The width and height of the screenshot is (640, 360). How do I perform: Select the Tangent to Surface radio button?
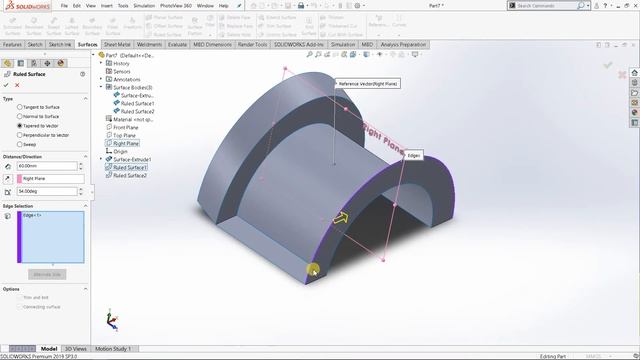(x=20, y=107)
